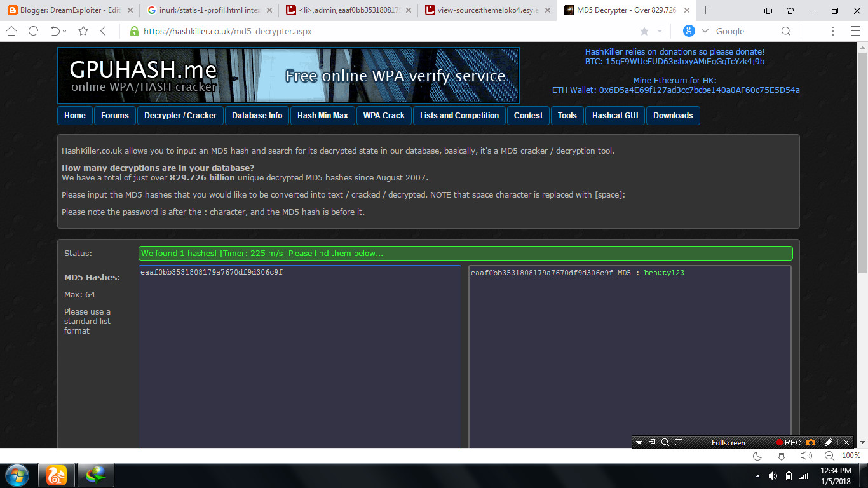Go back with the left arrow icon
868x488 pixels.
click(104, 31)
